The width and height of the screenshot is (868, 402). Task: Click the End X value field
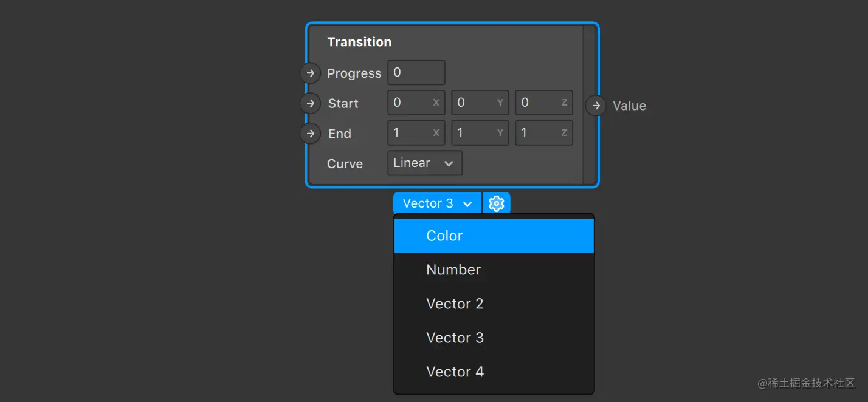click(x=416, y=132)
